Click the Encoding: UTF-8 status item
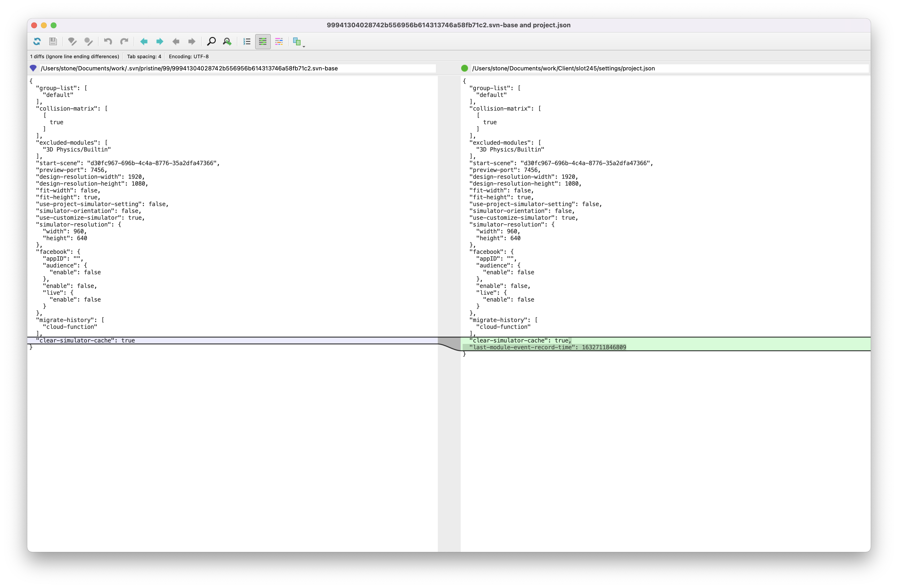 point(188,56)
